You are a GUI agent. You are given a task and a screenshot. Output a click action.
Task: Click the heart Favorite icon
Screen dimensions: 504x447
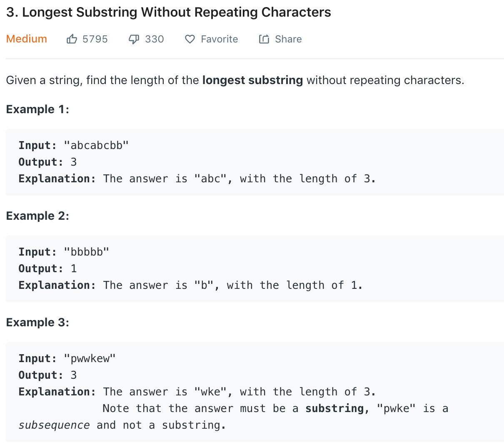tap(190, 39)
